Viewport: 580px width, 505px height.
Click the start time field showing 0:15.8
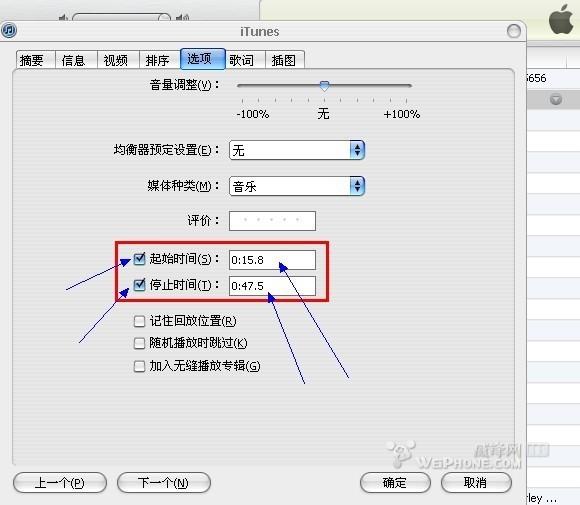click(272, 260)
